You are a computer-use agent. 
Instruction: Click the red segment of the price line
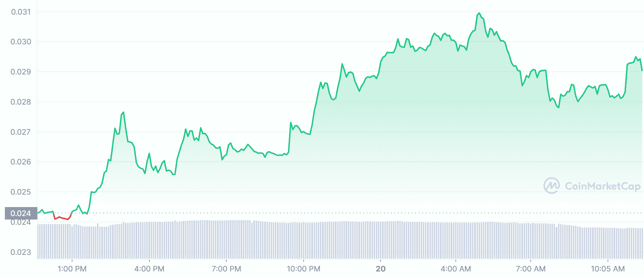[x=62, y=217]
